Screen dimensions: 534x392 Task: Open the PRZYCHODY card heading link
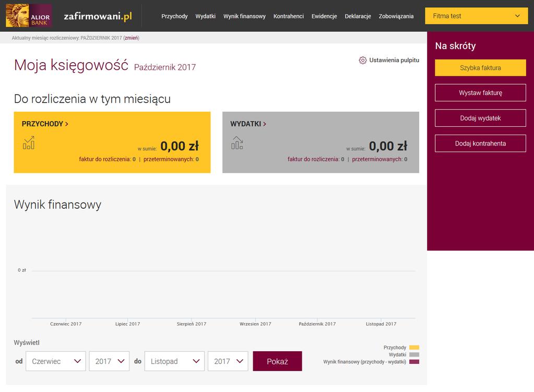click(x=45, y=124)
